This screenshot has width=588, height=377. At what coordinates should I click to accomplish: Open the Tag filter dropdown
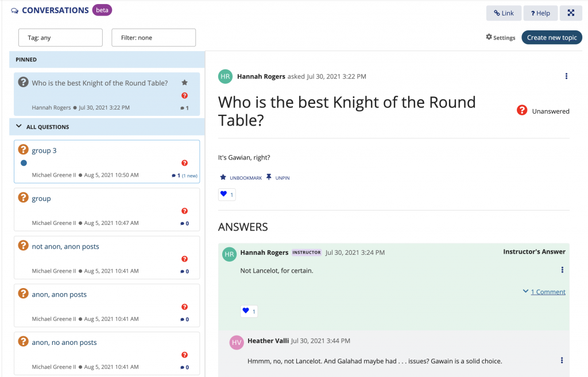click(60, 37)
